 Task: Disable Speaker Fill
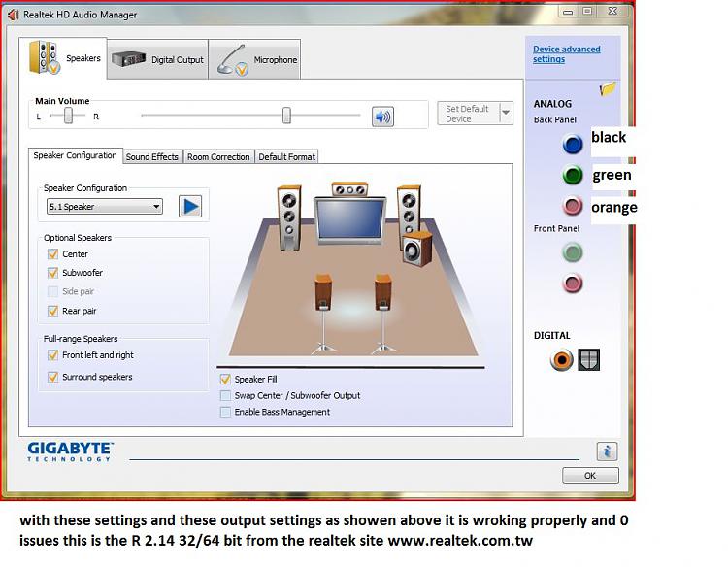[x=225, y=380]
